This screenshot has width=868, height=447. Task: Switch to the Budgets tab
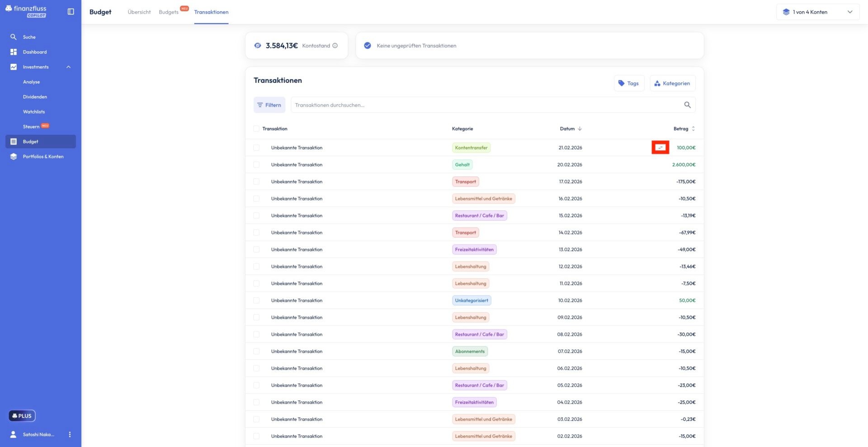(169, 12)
